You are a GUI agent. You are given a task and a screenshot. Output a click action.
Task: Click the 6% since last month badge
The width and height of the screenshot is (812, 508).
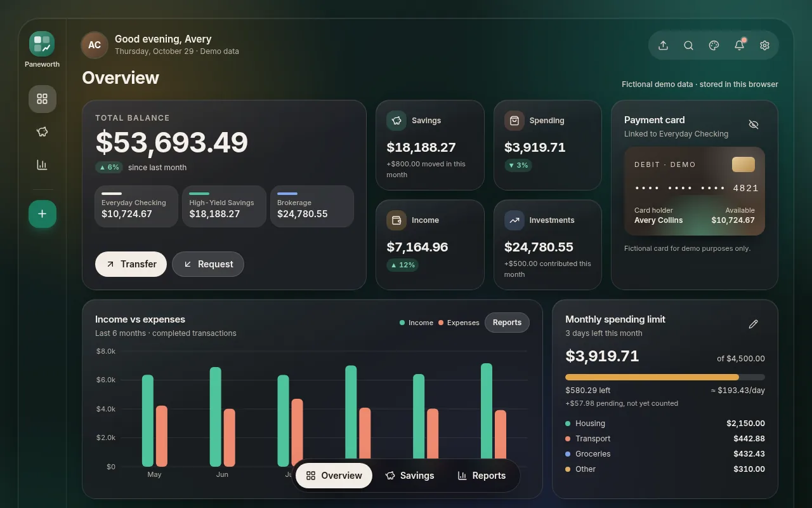(109, 168)
